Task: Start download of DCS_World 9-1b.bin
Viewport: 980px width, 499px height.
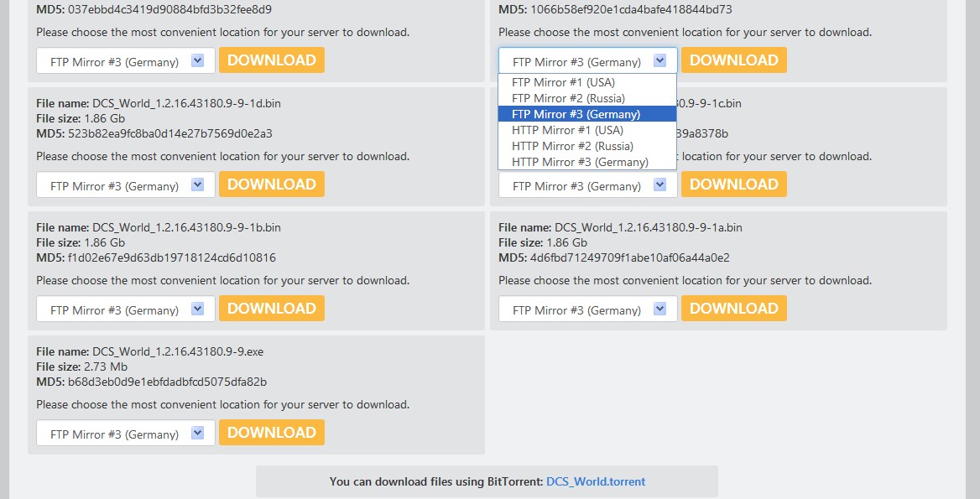Action: tap(272, 309)
